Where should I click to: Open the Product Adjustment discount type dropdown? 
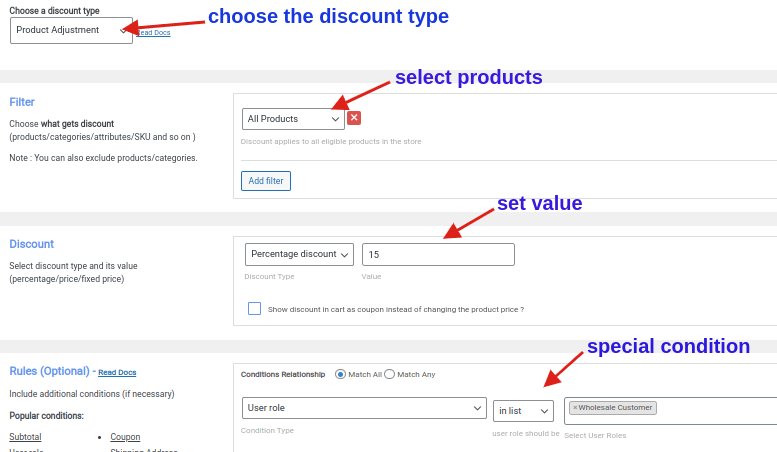(71, 30)
